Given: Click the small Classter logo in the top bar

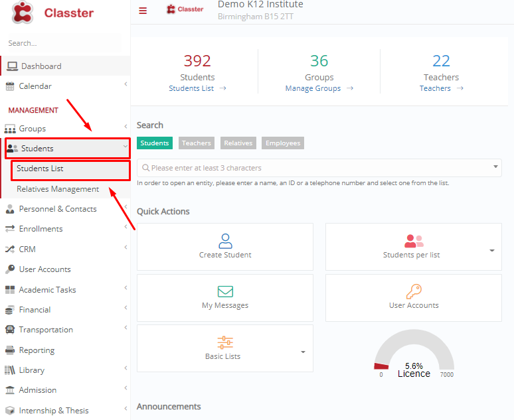Looking at the screenshot, I should pos(185,9).
